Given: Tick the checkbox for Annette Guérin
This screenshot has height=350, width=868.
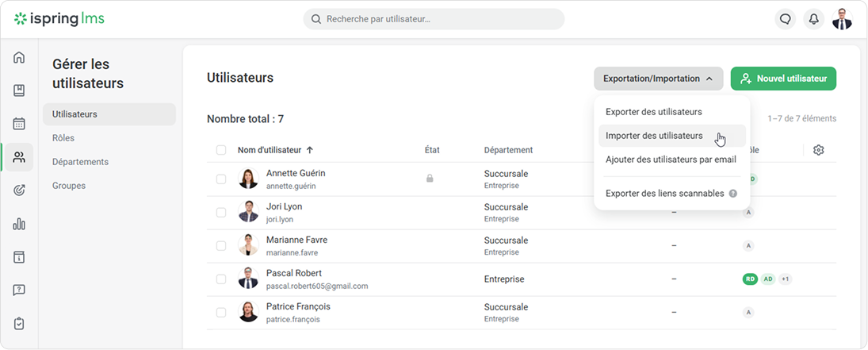Looking at the screenshot, I should pos(221,179).
